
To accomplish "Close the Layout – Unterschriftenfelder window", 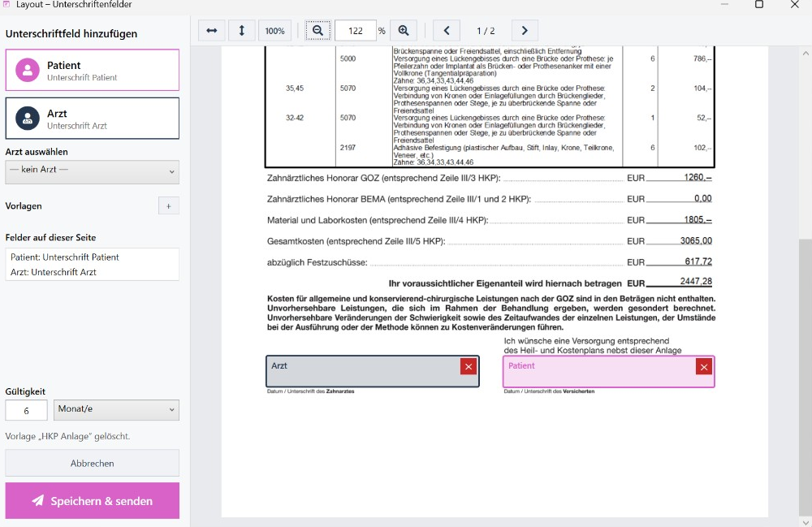I will [795, 5].
